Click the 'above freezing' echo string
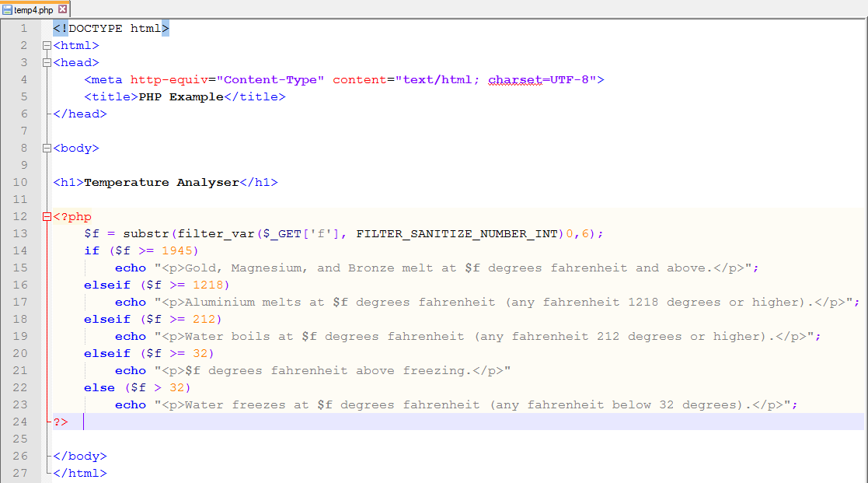This screenshot has height=483, width=868. [x=332, y=371]
